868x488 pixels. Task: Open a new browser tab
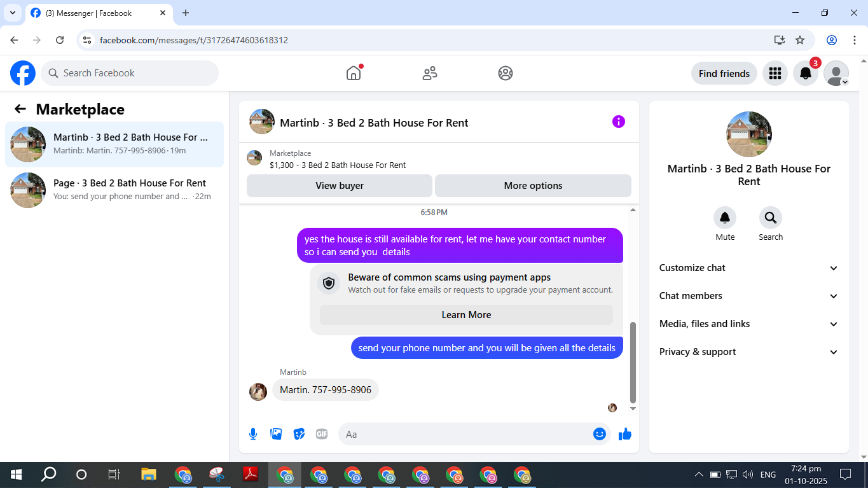tap(186, 13)
